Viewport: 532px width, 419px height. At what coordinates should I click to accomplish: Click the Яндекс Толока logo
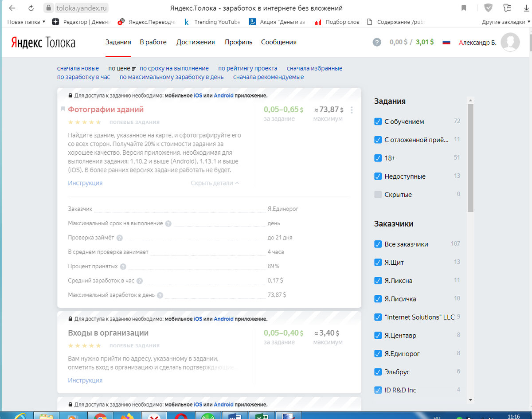click(43, 42)
